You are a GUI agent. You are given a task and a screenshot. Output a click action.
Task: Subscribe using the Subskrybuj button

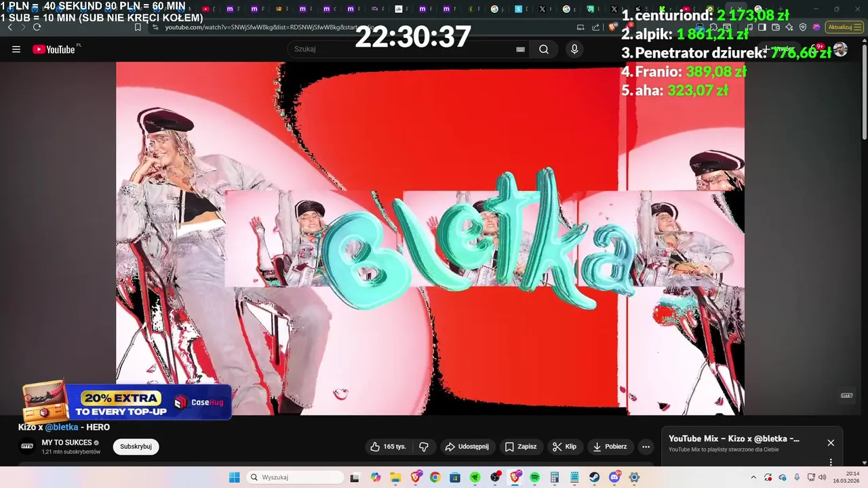coord(136,447)
